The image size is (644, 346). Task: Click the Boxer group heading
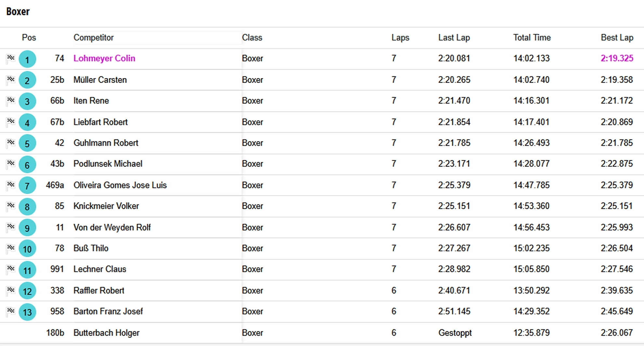pos(18,12)
